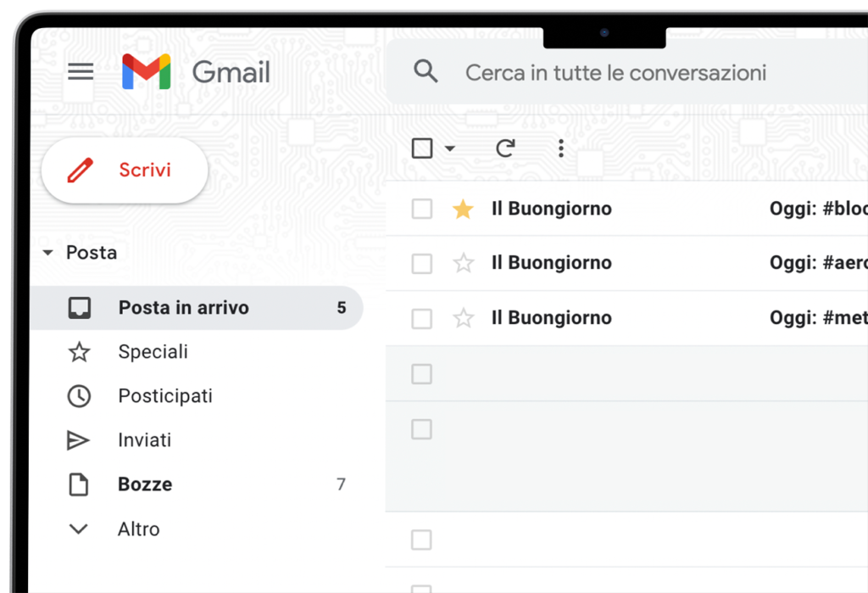This screenshot has width=868, height=593.
Task: Select the Il Buongiorno #blo email checkbox
Action: (x=422, y=209)
